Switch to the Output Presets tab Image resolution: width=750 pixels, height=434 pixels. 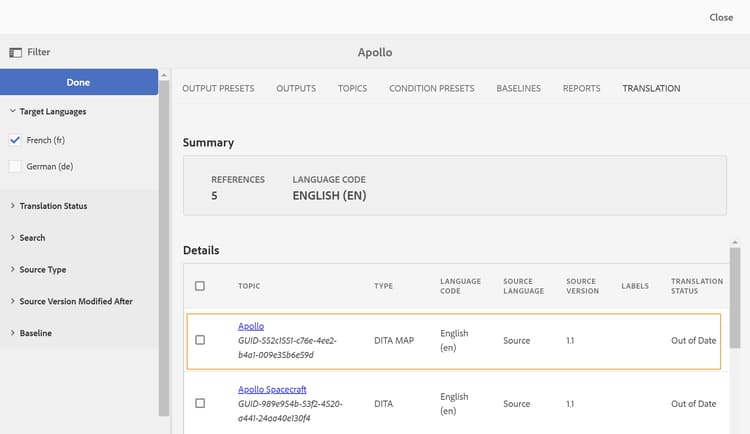(218, 88)
